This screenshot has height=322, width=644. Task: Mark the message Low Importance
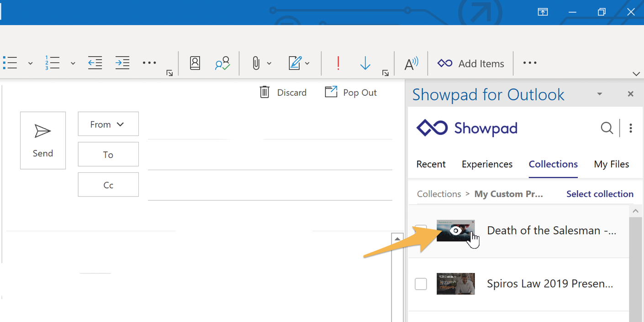click(x=365, y=63)
